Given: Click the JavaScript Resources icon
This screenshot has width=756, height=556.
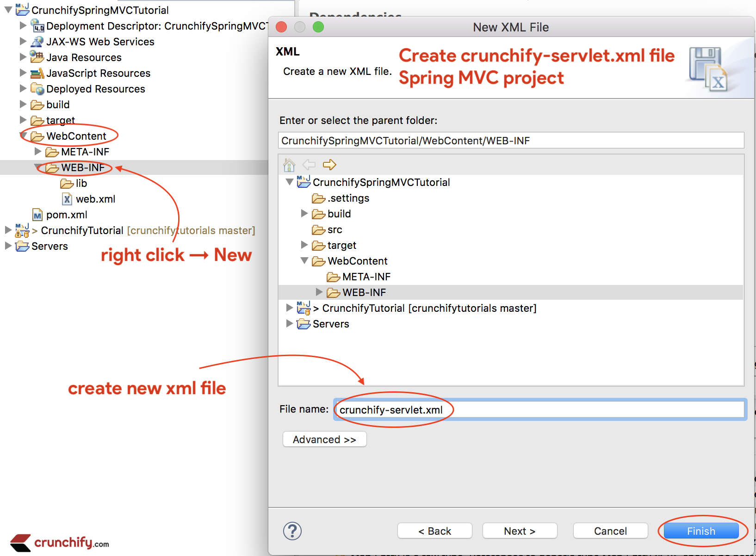Looking at the screenshot, I should pyautogui.click(x=37, y=73).
